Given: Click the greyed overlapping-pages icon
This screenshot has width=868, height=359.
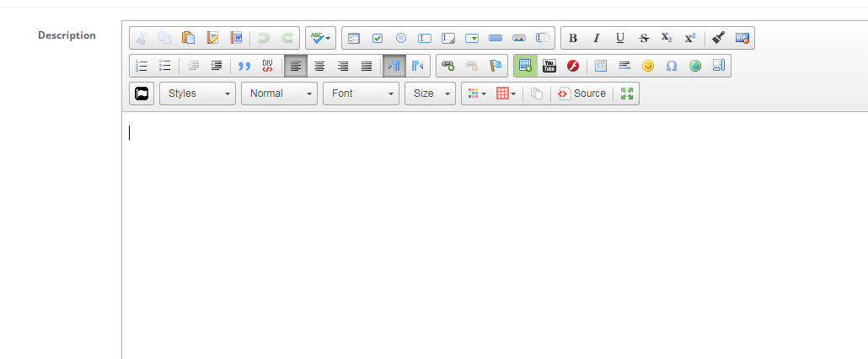Looking at the screenshot, I should tap(537, 94).
